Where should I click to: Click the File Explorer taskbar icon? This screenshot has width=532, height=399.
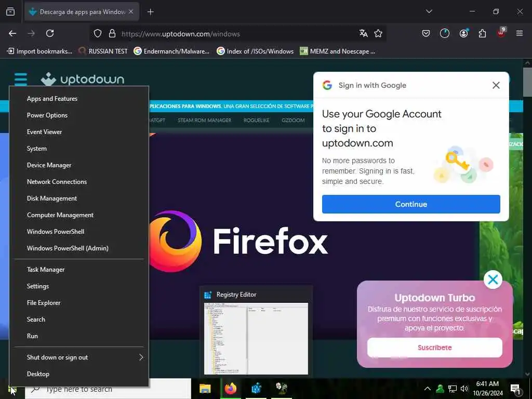click(x=205, y=389)
